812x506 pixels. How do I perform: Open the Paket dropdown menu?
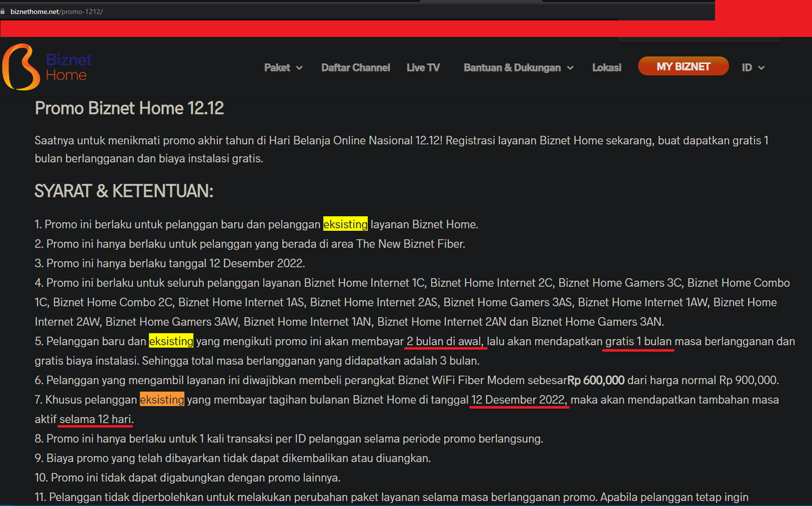(x=284, y=67)
